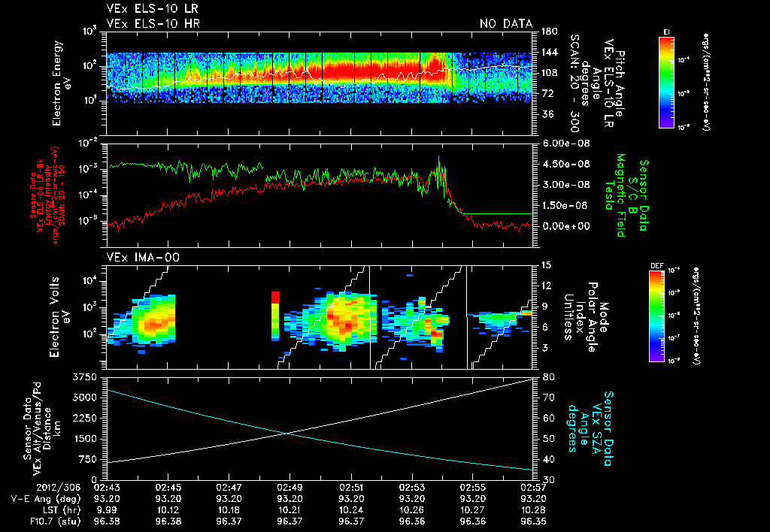Click the 12 polar angle index tick
Image resolution: width=770 pixels, height=532 pixels.
(547, 286)
